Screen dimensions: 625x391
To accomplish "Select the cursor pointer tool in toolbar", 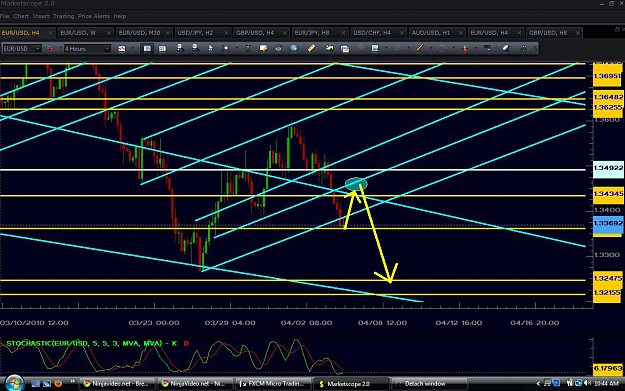I will point(210,48).
